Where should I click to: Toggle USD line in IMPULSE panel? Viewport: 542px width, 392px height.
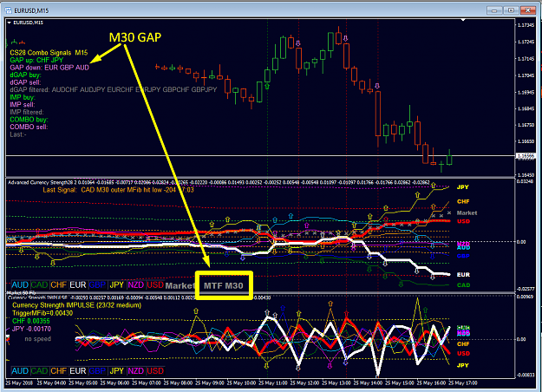pyautogui.click(x=155, y=371)
